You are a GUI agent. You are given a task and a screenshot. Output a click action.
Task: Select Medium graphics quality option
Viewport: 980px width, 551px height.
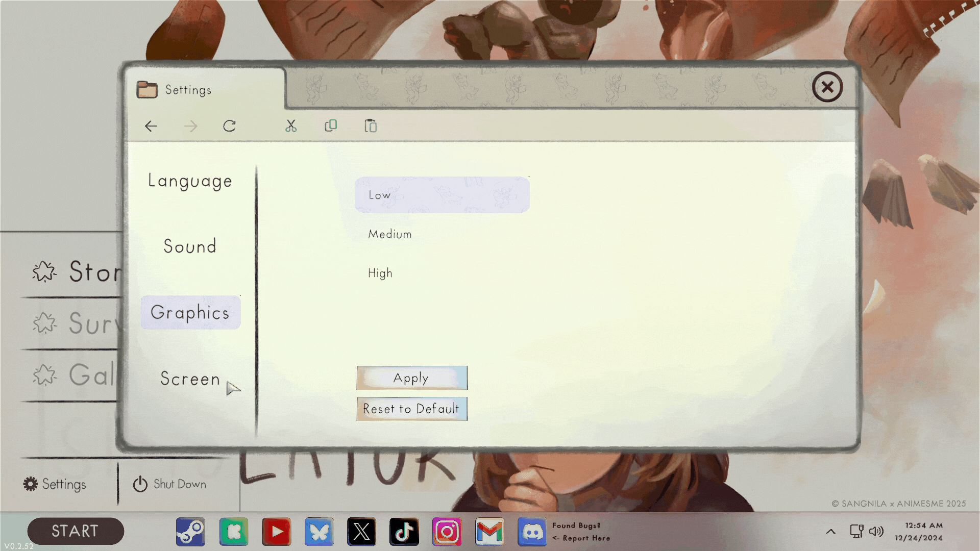click(390, 234)
